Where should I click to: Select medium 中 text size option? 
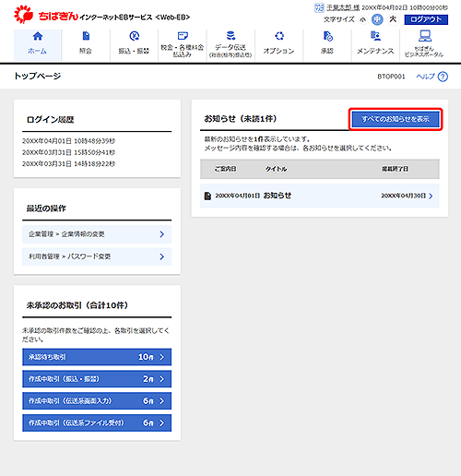click(x=377, y=19)
